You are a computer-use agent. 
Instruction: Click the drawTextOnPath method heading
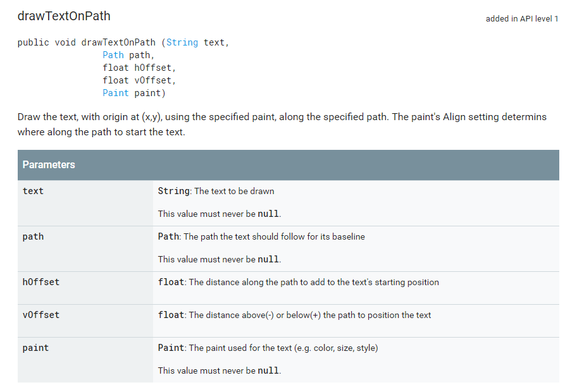click(x=64, y=16)
